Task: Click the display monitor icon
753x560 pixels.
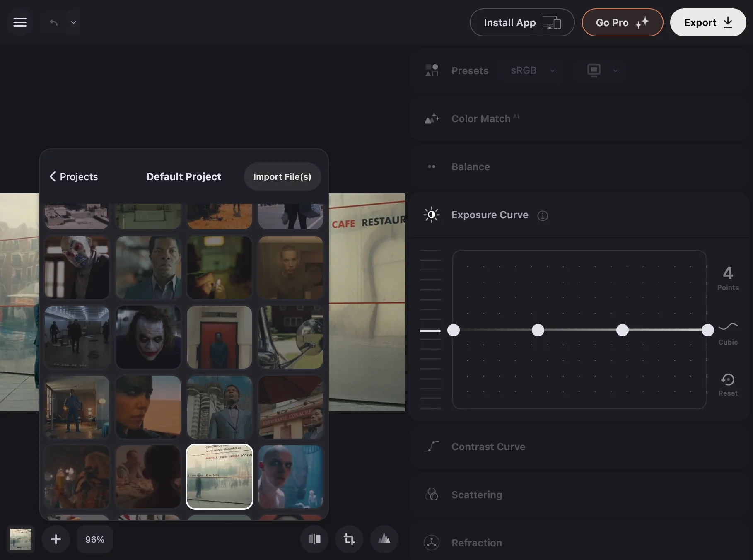Action: click(x=594, y=70)
